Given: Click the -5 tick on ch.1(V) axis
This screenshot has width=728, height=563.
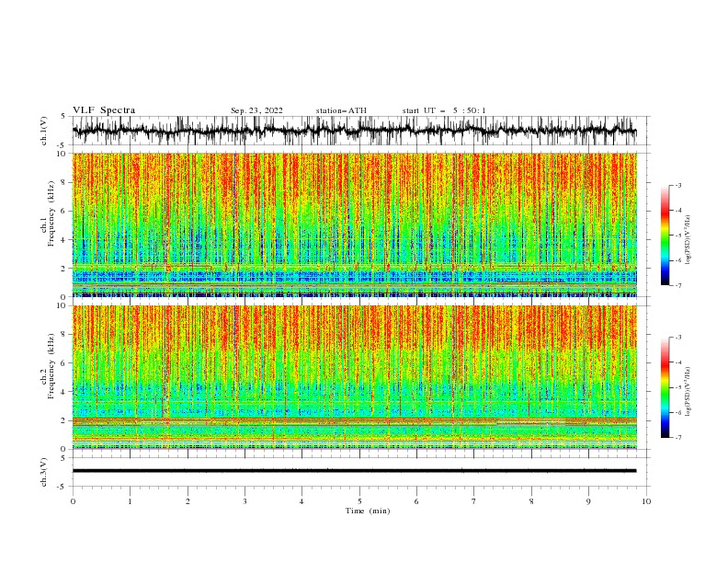Looking at the screenshot, I should click(x=62, y=145).
